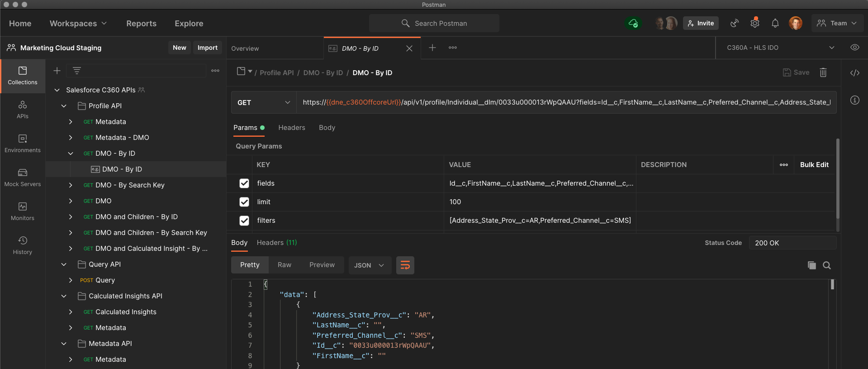Open the Collections sidebar panel
This screenshot has width=868, height=369.
[x=23, y=76]
